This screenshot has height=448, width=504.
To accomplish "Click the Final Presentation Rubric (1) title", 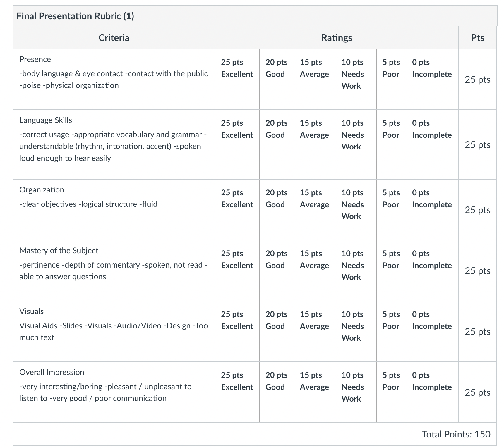I will (x=75, y=16).
